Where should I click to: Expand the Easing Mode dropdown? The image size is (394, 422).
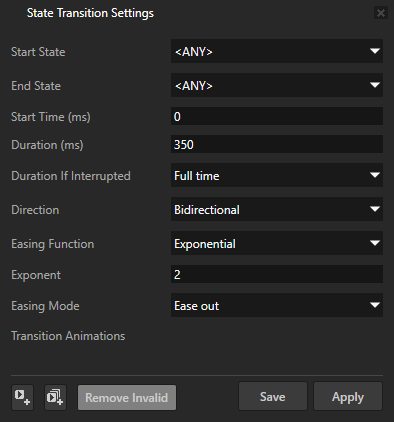277,305
